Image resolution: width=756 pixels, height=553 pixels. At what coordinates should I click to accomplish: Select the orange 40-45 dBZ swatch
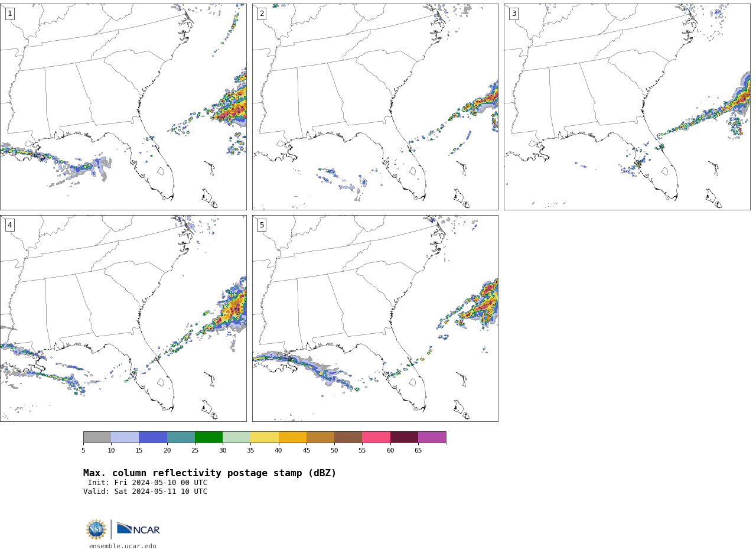tap(292, 437)
